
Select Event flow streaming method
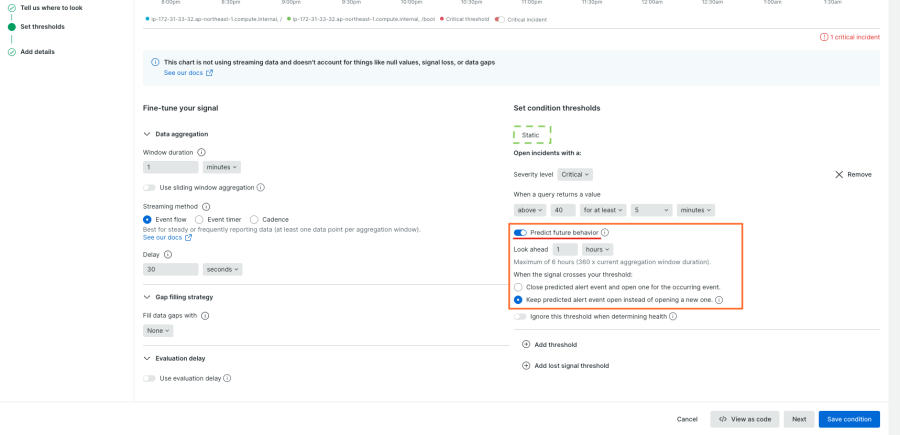[x=147, y=219]
